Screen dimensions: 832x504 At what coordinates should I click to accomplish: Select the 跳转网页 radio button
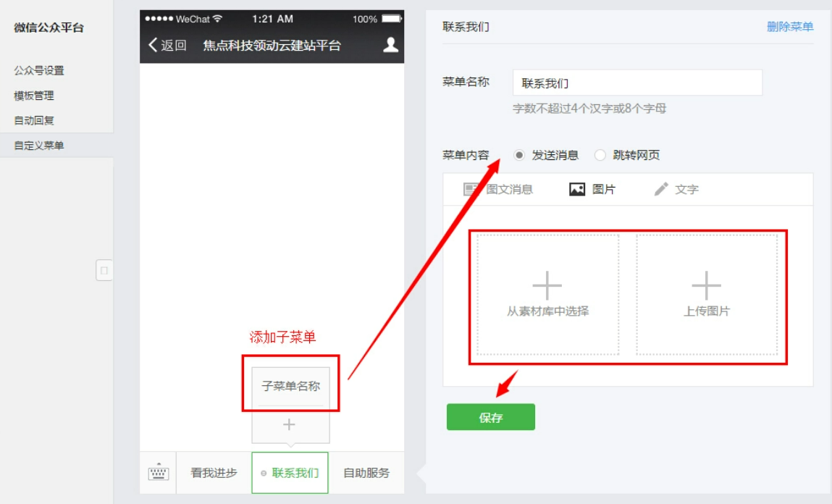coord(600,155)
